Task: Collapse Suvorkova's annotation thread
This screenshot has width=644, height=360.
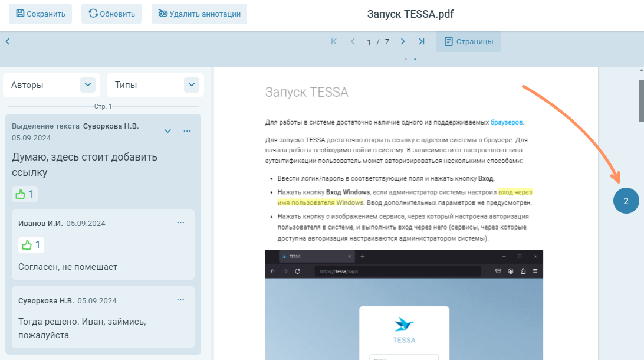Action: coord(167,131)
